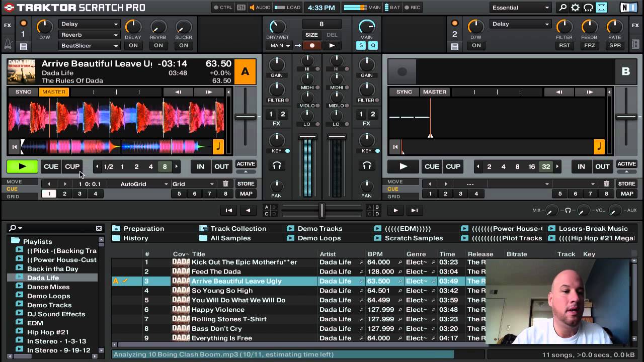Open Deck A Grid cue type dropdown

point(193,184)
